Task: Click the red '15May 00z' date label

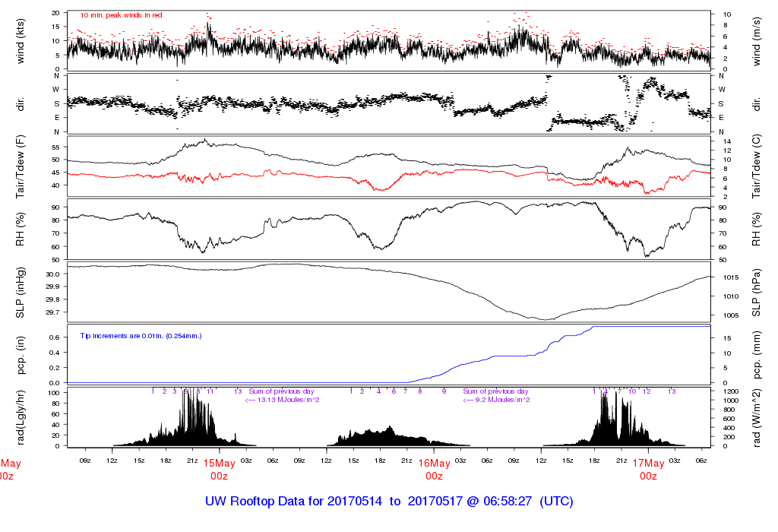Action: pos(220,470)
